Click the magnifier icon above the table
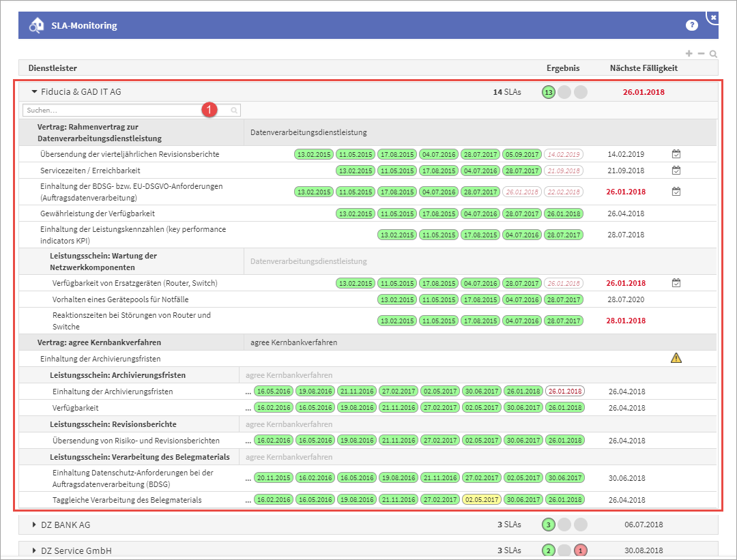Image resolution: width=737 pixels, height=560 pixels. pos(713,54)
